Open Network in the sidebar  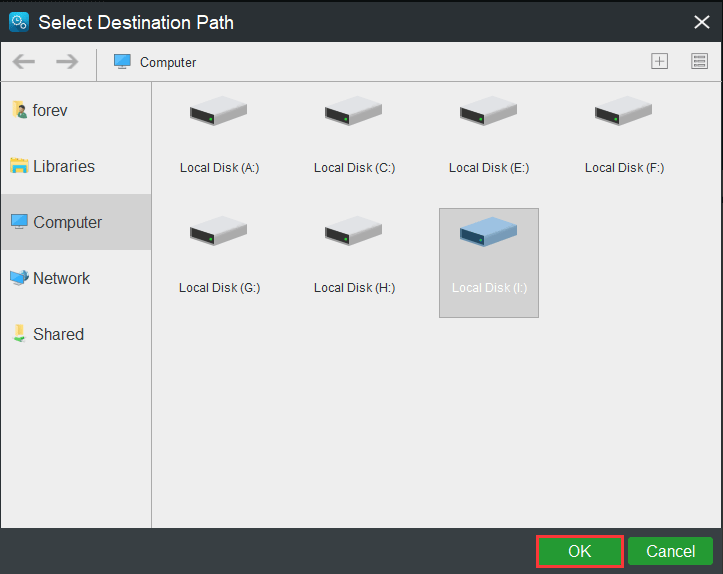(x=76, y=278)
